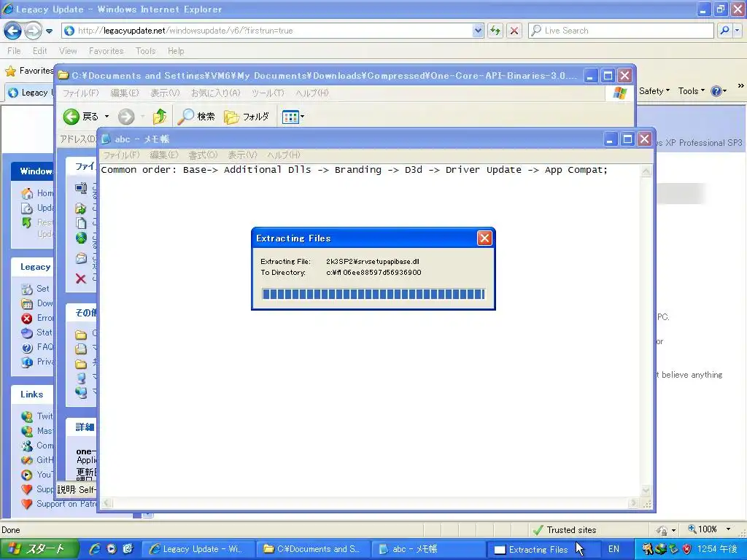Expand the address bar URL dropdown
This screenshot has height=560, width=747.
[478, 31]
